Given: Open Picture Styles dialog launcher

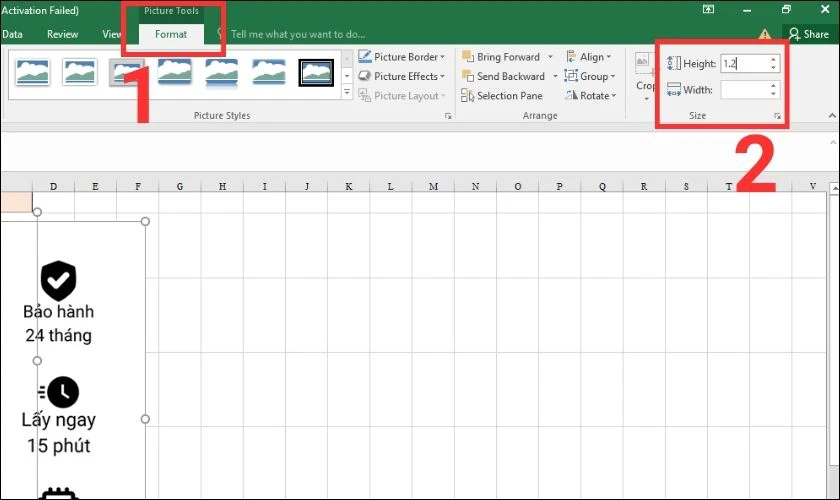Looking at the screenshot, I should [448, 116].
